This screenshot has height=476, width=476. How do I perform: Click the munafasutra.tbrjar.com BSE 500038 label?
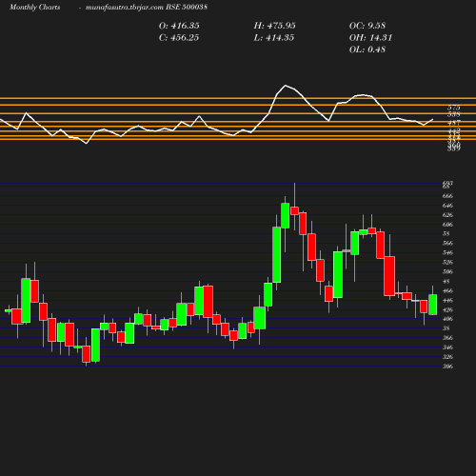point(147,7)
